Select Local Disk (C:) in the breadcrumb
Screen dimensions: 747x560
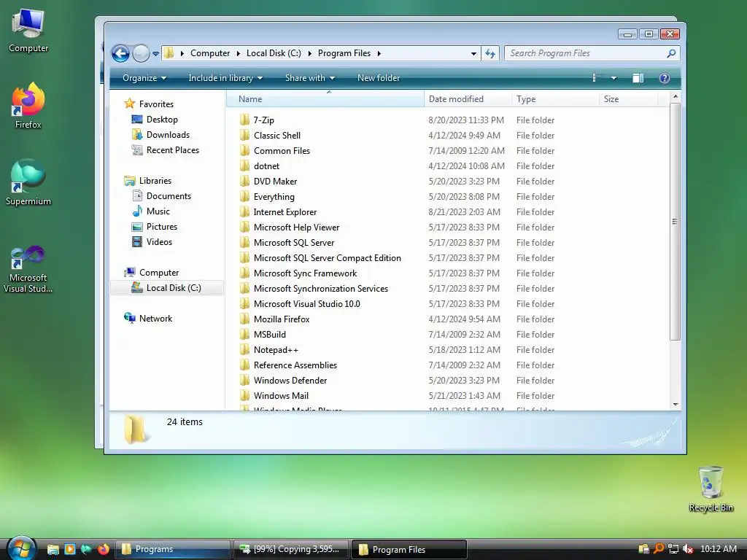coord(274,53)
